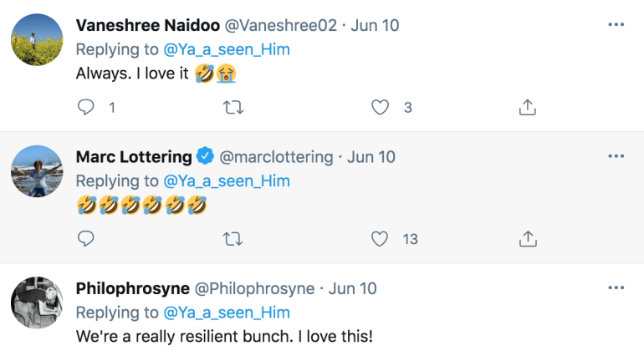Reply to Vaneshree Naidoo's tweet

pos(86,108)
